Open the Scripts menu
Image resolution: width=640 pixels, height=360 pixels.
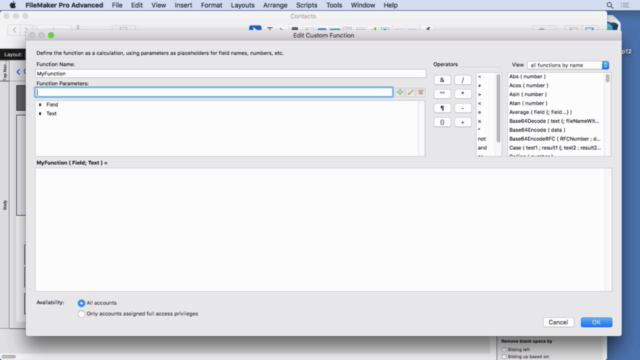coord(307,5)
